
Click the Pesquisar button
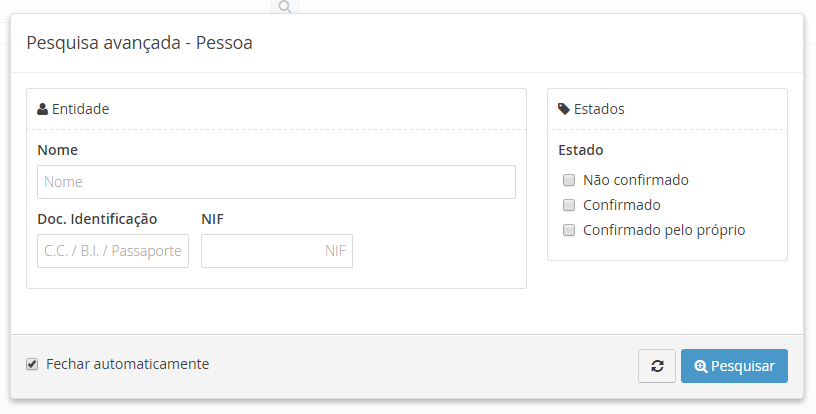point(734,366)
